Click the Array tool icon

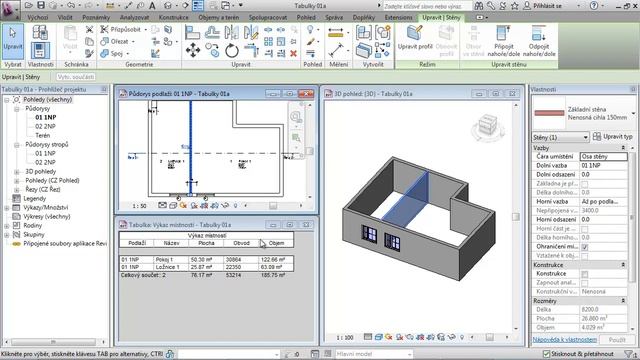pos(268,41)
